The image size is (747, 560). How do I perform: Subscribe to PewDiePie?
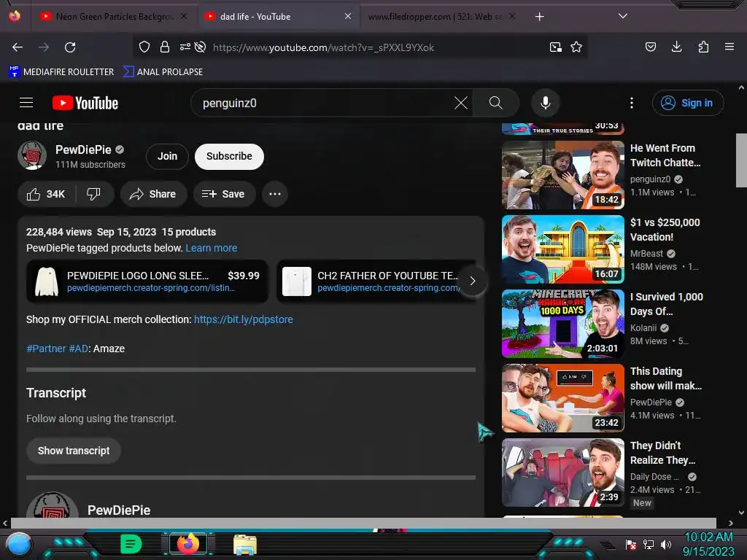tap(229, 156)
